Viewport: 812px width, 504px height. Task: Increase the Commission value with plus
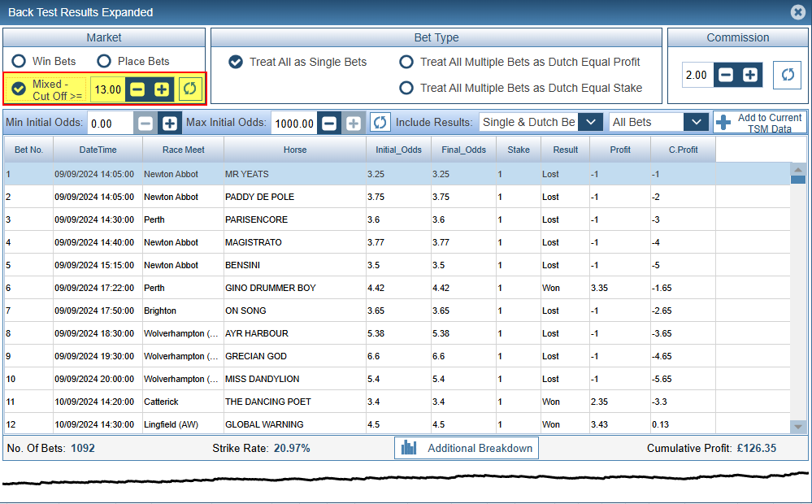tap(749, 75)
